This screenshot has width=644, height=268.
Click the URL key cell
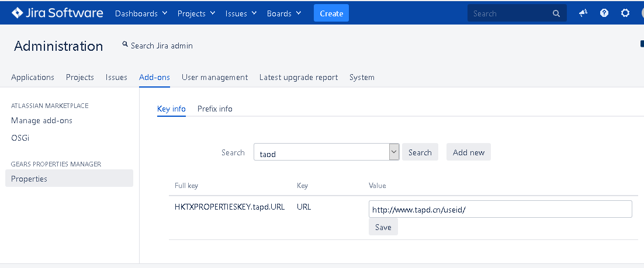tap(304, 207)
